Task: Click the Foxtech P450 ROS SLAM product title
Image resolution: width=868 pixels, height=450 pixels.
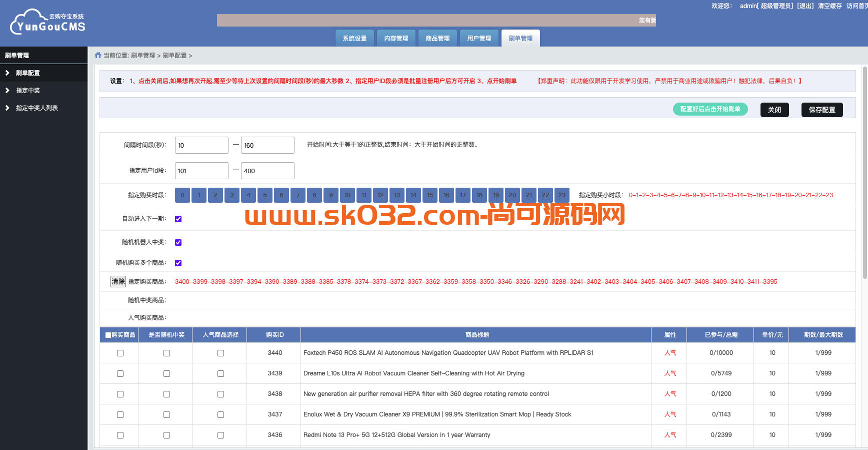Action: click(x=448, y=353)
